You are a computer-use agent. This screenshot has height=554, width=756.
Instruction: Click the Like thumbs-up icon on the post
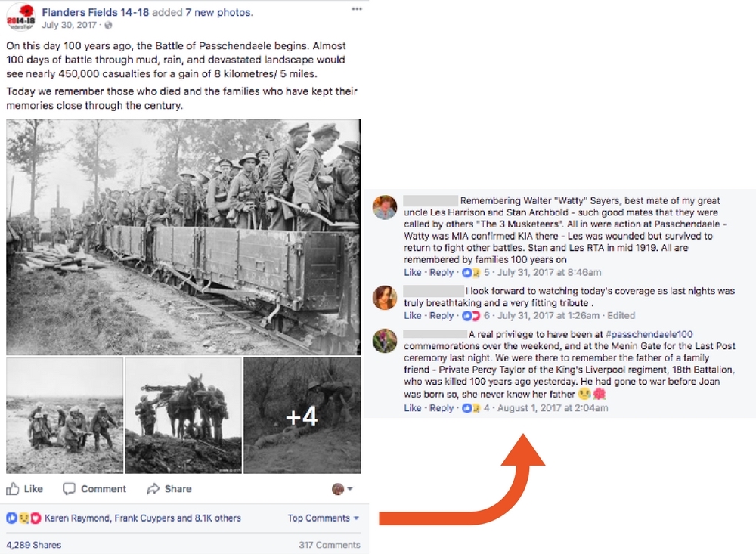tap(13, 489)
